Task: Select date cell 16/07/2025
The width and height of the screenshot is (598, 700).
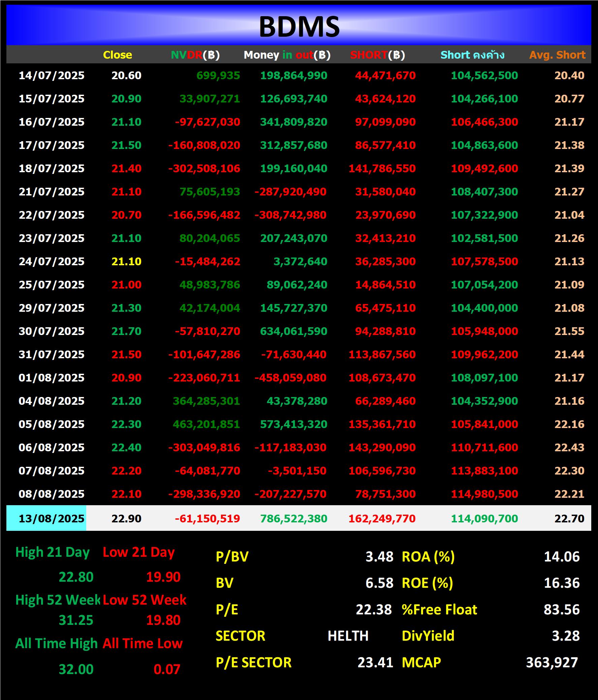Action: [x=52, y=122]
